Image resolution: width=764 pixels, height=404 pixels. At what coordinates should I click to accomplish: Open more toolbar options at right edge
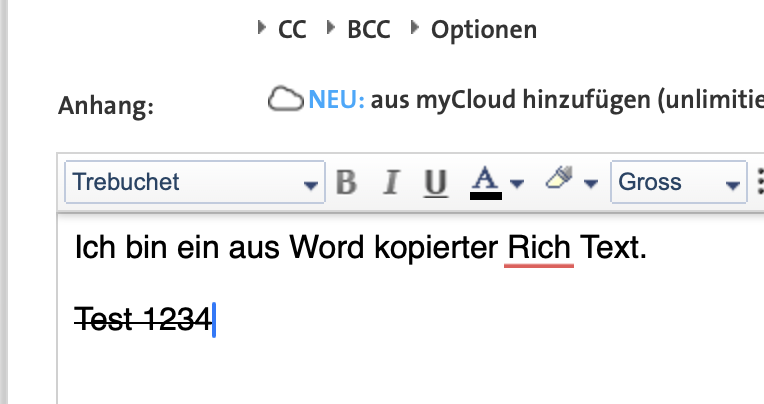pyautogui.click(x=757, y=183)
